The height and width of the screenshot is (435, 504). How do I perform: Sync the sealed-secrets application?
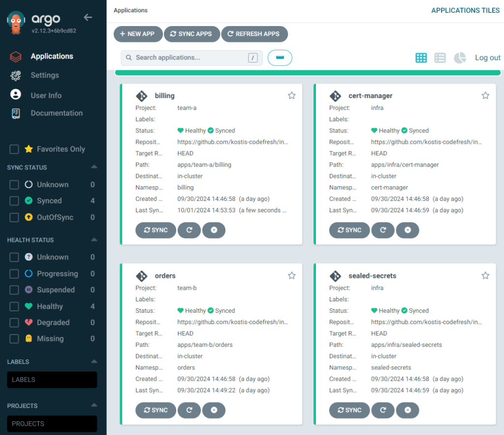tap(349, 410)
